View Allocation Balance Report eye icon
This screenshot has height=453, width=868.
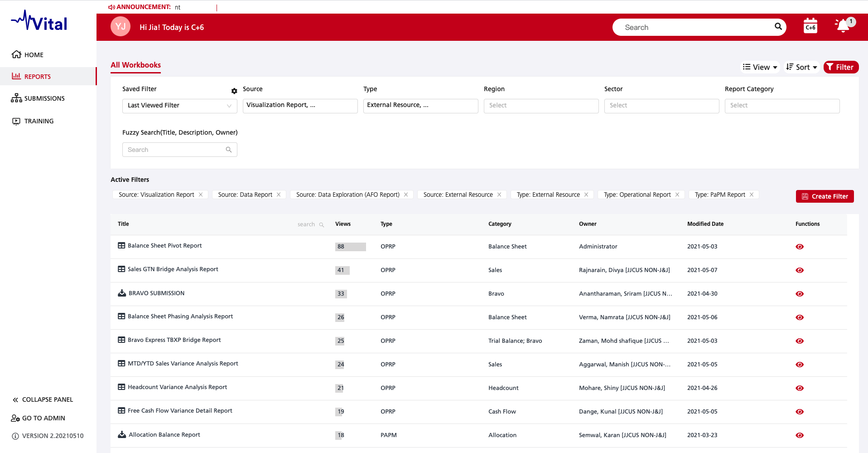coord(800,435)
